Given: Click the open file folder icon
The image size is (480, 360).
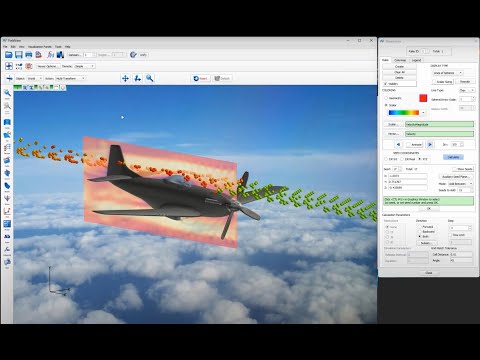Looking at the screenshot, I should 9,55.
